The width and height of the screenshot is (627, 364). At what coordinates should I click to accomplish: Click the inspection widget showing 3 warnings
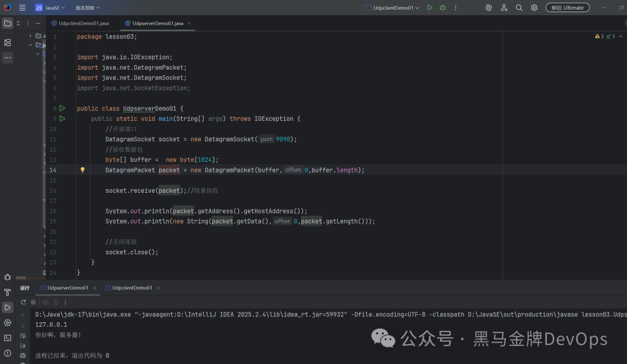[599, 36]
